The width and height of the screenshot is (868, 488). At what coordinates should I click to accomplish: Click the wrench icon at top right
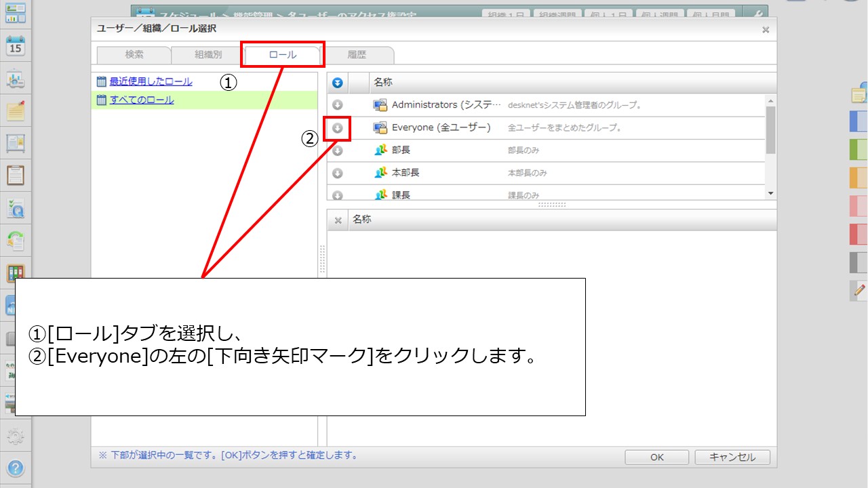click(757, 14)
